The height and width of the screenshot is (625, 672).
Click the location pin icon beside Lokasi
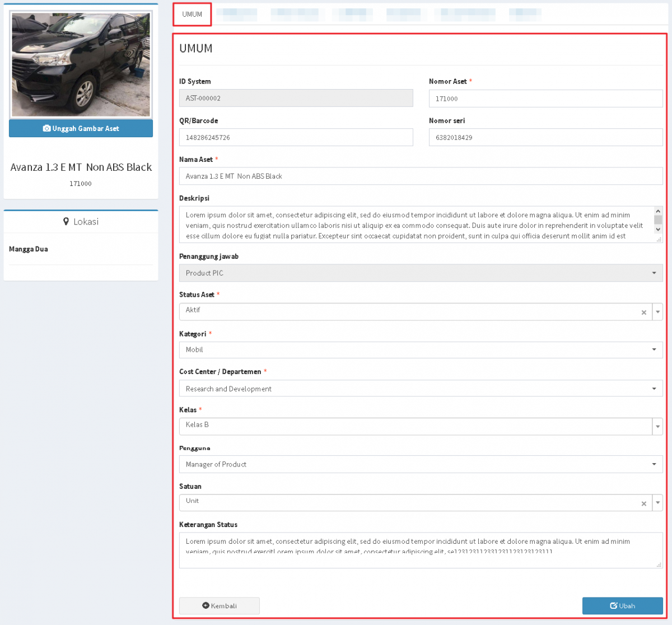coord(66,221)
